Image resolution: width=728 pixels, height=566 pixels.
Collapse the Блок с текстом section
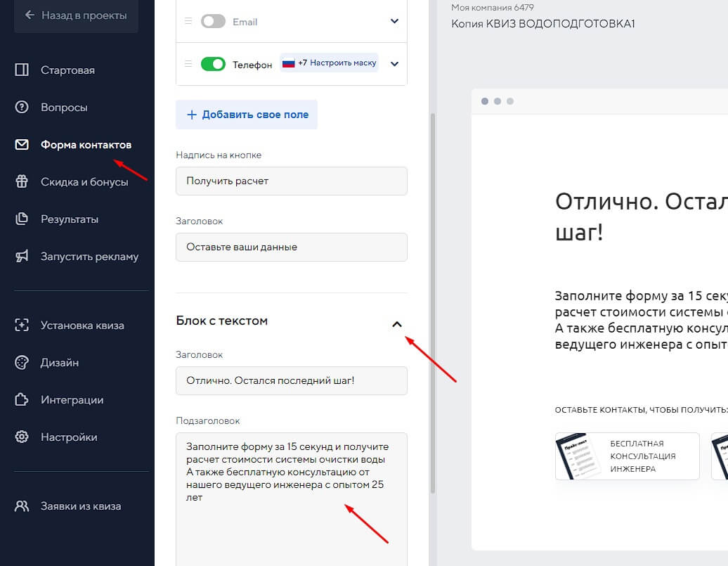(398, 324)
